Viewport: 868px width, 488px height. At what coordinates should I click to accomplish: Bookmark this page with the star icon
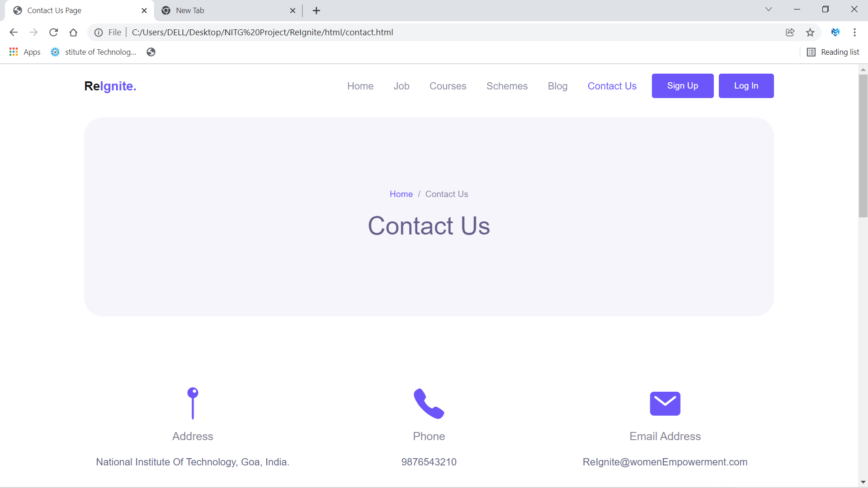pos(810,32)
